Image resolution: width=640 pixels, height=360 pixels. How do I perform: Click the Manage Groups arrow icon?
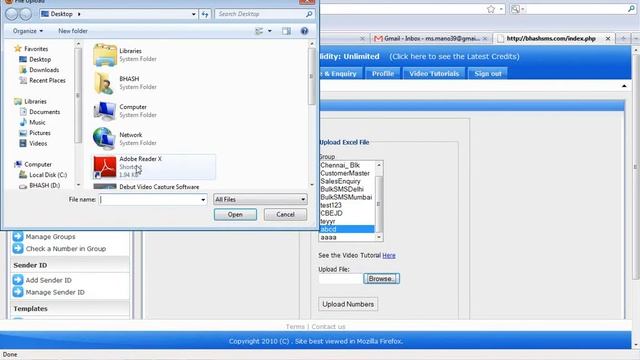(18, 236)
